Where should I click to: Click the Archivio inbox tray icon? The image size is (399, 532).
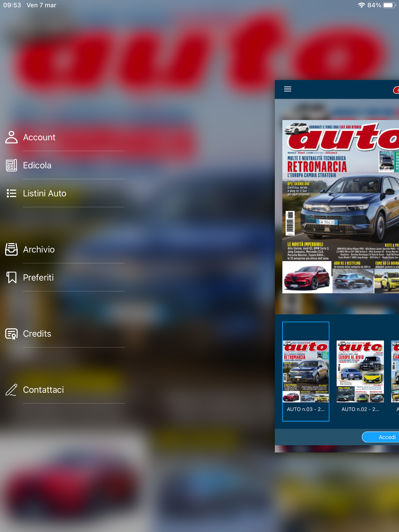pyautogui.click(x=11, y=249)
